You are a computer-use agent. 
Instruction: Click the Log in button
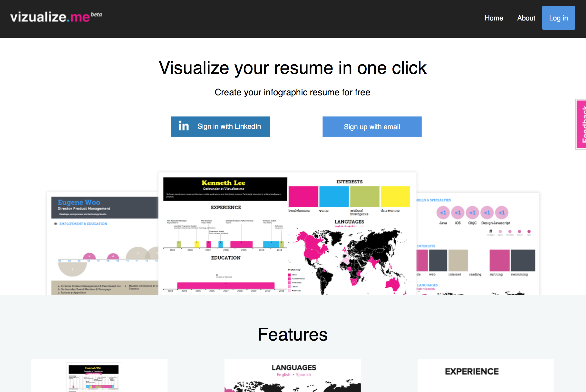coord(558,18)
